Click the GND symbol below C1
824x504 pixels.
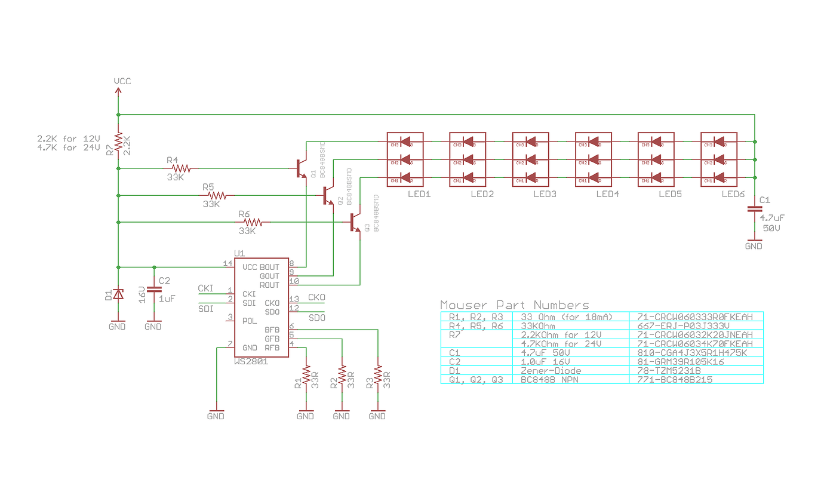[x=755, y=241]
